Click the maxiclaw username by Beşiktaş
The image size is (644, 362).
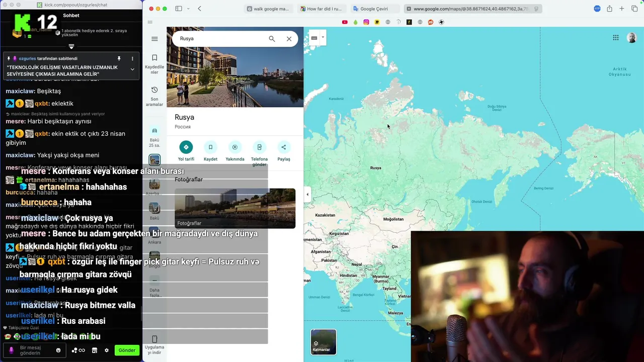click(20, 91)
